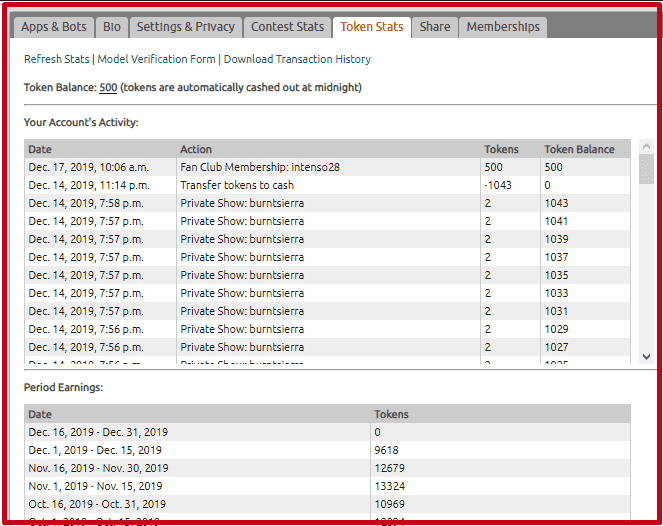Image resolution: width=663 pixels, height=526 pixels.
Task: Open the Model Verification Form link
Action: [158, 60]
